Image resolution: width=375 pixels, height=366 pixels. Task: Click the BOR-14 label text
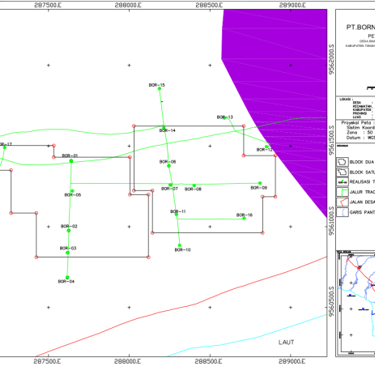167,131
